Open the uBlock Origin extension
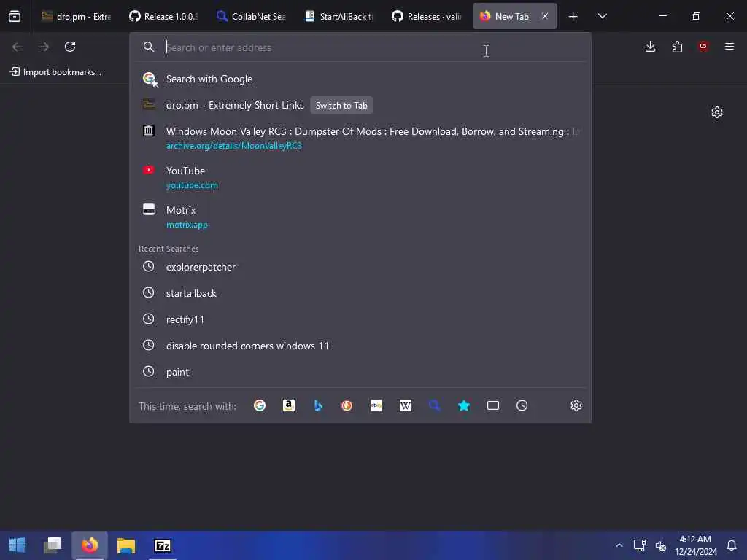This screenshot has width=747, height=560. (703, 47)
